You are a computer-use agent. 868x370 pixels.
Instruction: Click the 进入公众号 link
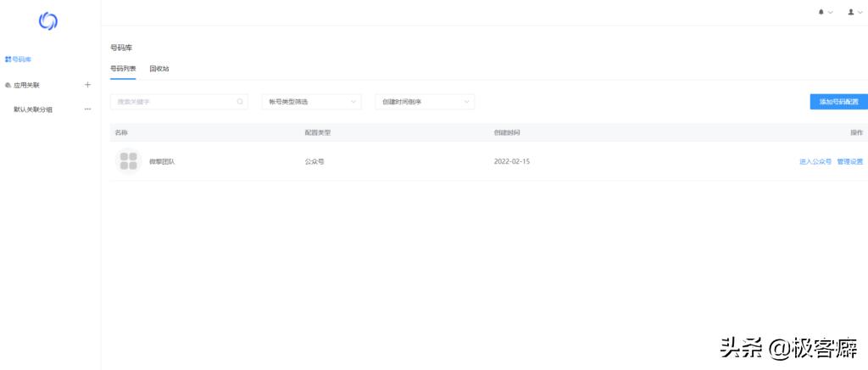tap(815, 162)
